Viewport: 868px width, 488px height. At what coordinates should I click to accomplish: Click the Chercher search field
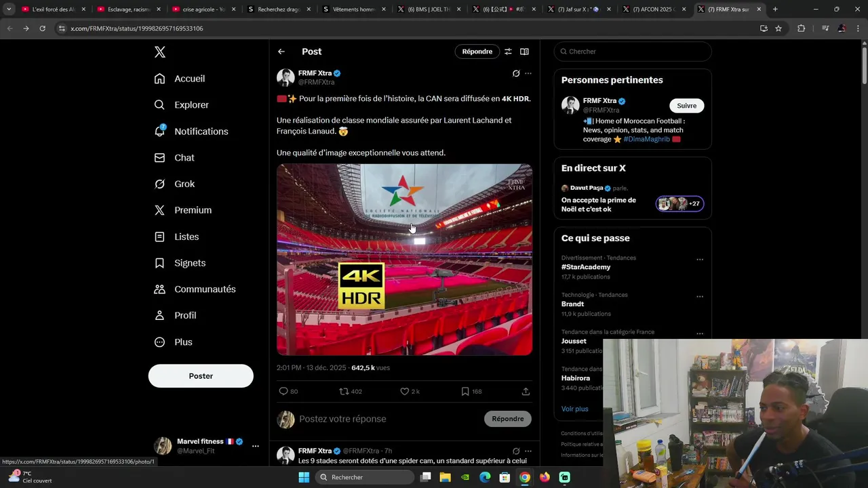(633, 52)
